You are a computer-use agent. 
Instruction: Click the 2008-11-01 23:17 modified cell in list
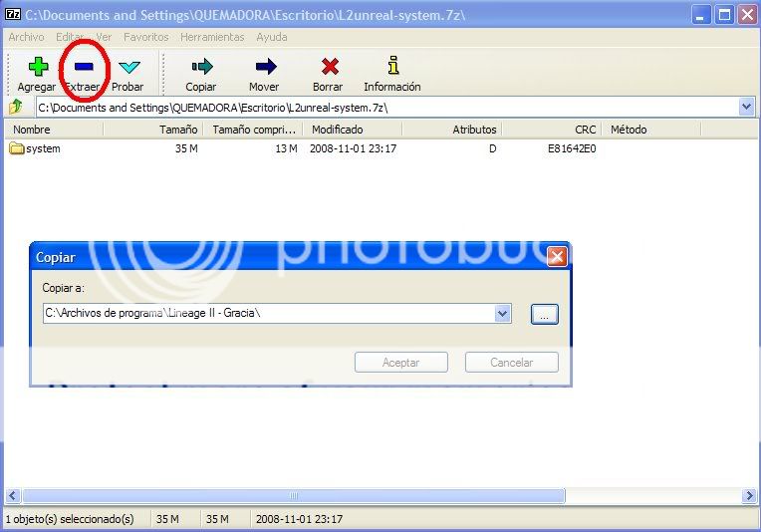click(353, 148)
